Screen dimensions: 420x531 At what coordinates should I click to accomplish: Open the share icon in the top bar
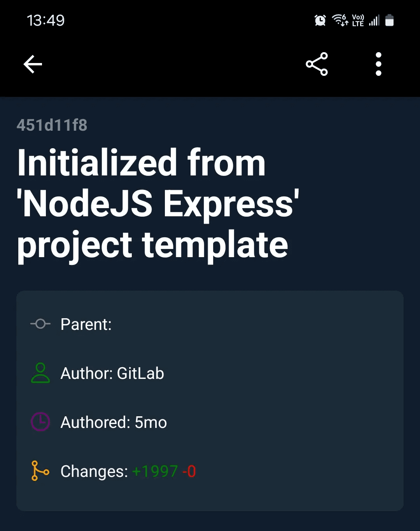click(317, 64)
